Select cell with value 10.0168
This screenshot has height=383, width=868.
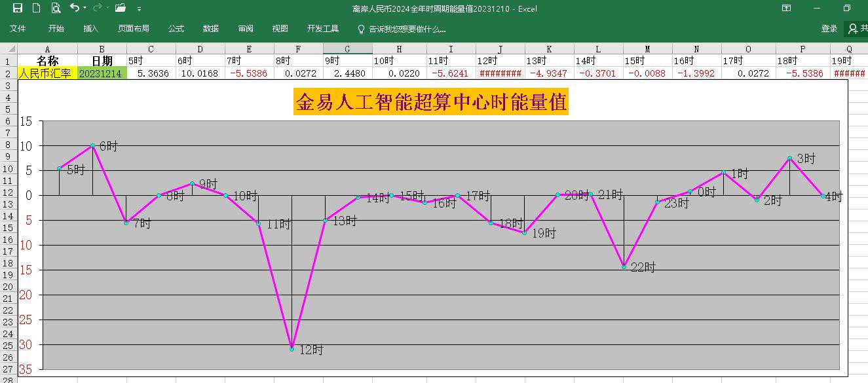pyautogui.click(x=200, y=73)
